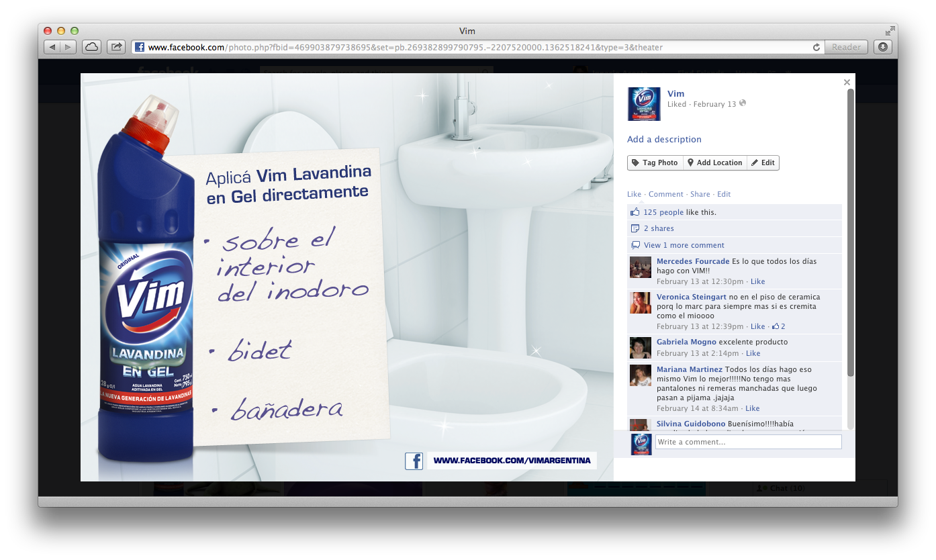
Task: Click Add a description link
Action: 664,139
